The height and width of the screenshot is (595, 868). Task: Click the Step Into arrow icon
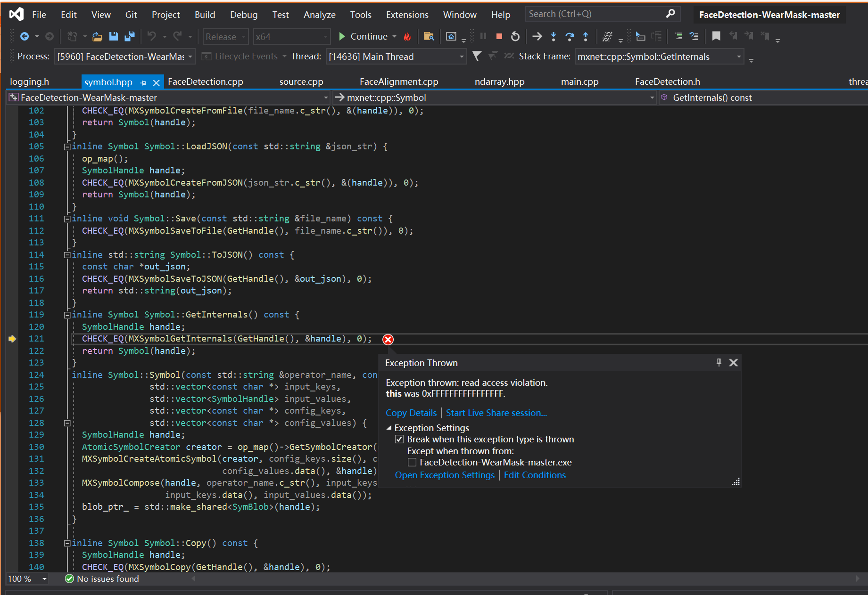click(554, 36)
